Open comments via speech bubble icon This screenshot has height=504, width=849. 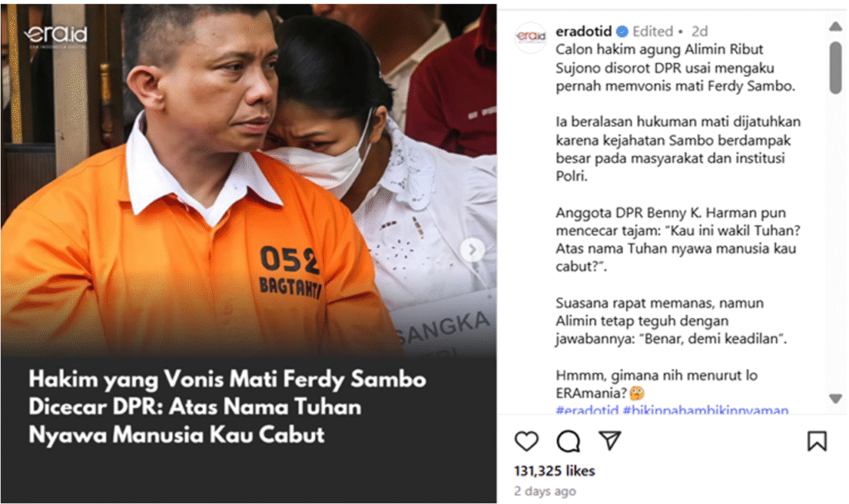tap(568, 441)
